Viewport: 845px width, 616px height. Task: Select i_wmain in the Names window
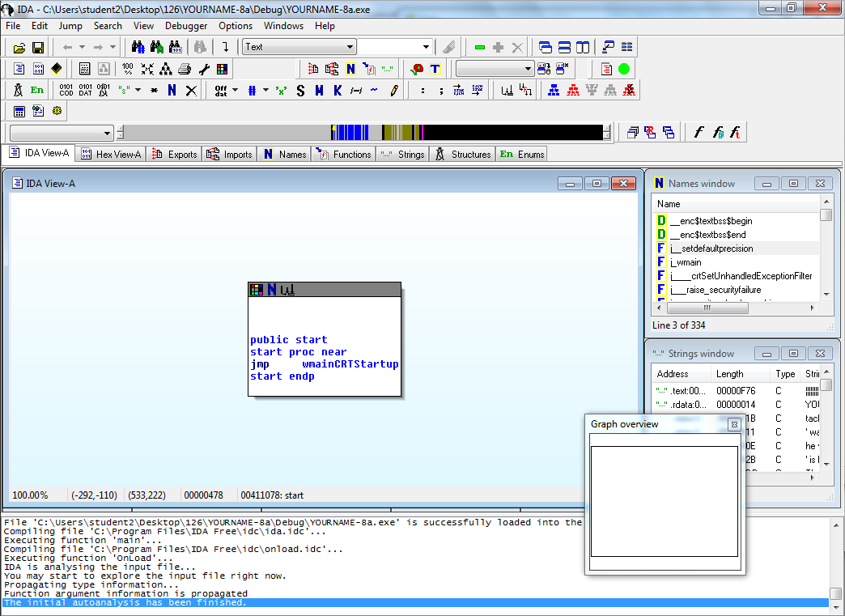(x=686, y=262)
